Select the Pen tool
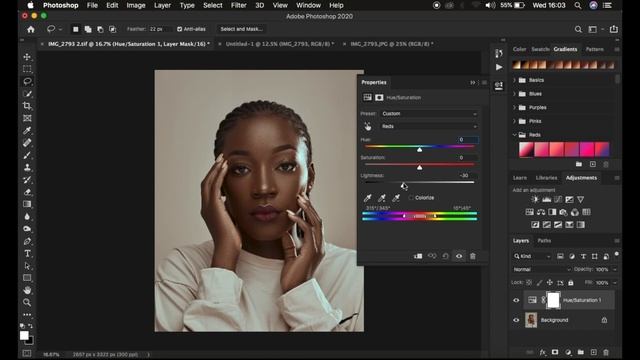 click(x=27, y=241)
